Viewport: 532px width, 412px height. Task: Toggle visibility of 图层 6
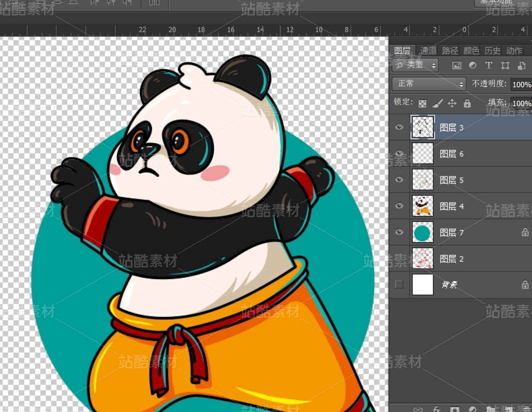tap(399, 153)
